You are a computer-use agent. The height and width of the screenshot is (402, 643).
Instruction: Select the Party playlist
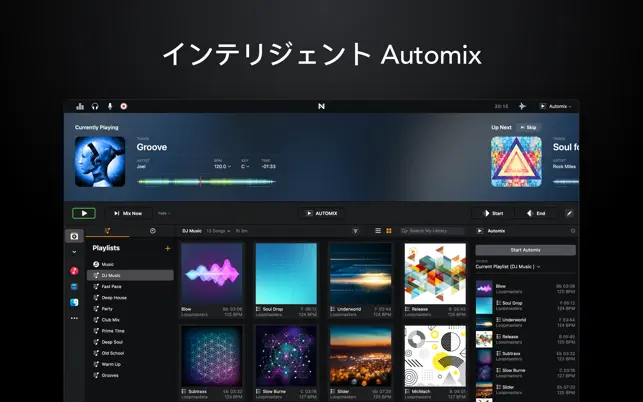point(130,308)
